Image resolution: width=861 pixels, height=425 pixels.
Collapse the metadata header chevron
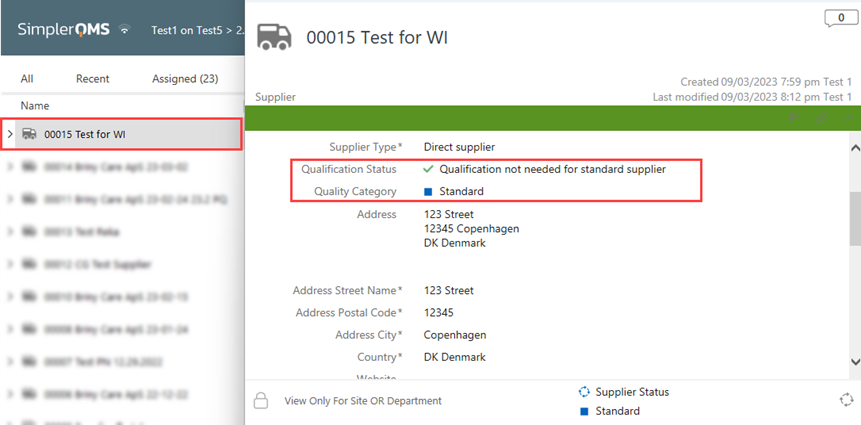[849, 118]
